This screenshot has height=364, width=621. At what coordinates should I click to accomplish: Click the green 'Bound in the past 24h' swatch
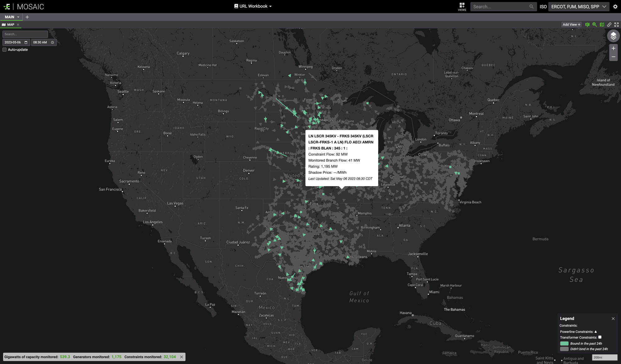[x=564, y=344]
